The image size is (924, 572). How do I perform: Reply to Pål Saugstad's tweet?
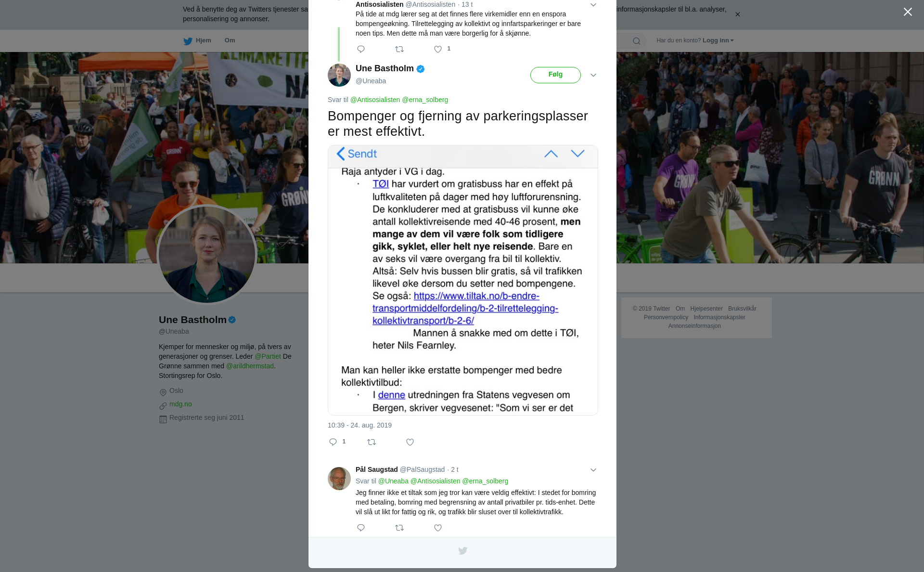(x=361, y=528)
